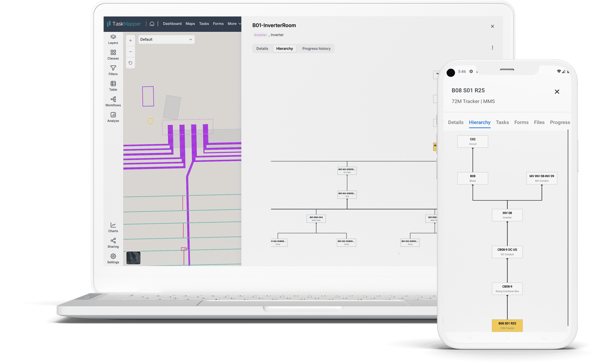Switch basemap via the satellite thumbnail

tap(133, 258)
